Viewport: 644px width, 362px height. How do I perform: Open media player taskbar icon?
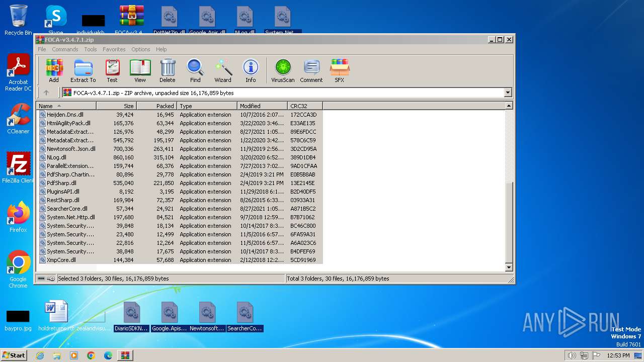(74, 355)
